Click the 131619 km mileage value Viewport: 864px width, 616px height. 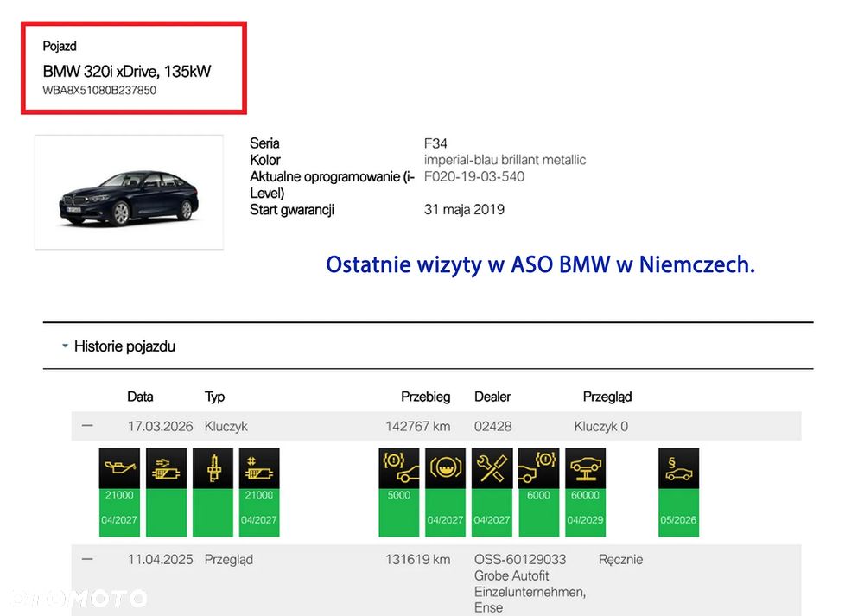[417, 560]
